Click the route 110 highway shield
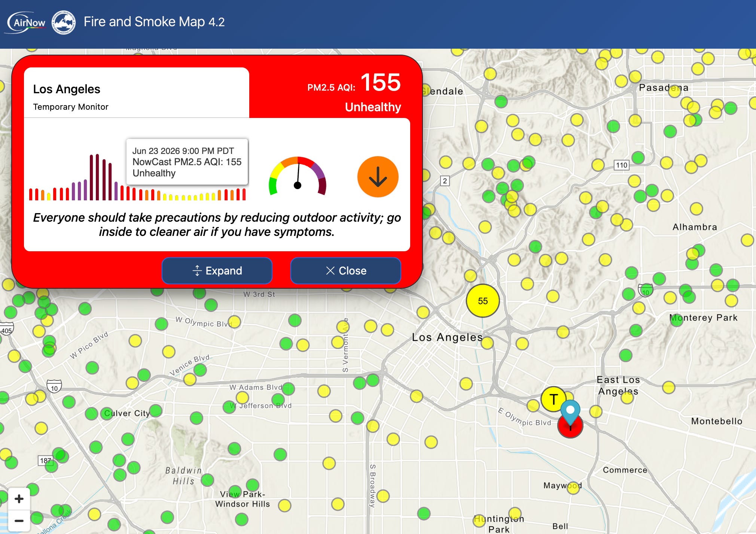756x534 pixels. pos(622,165)
